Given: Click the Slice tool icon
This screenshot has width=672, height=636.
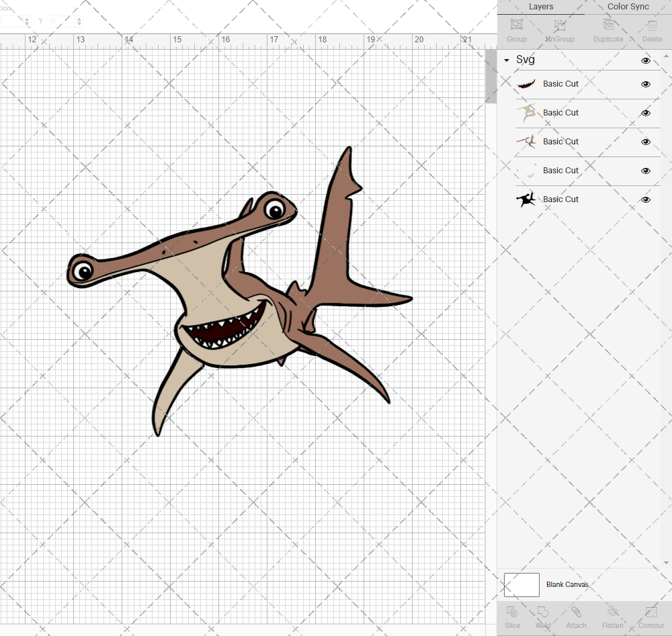Looking at the screenshot, I should point(512,612).
